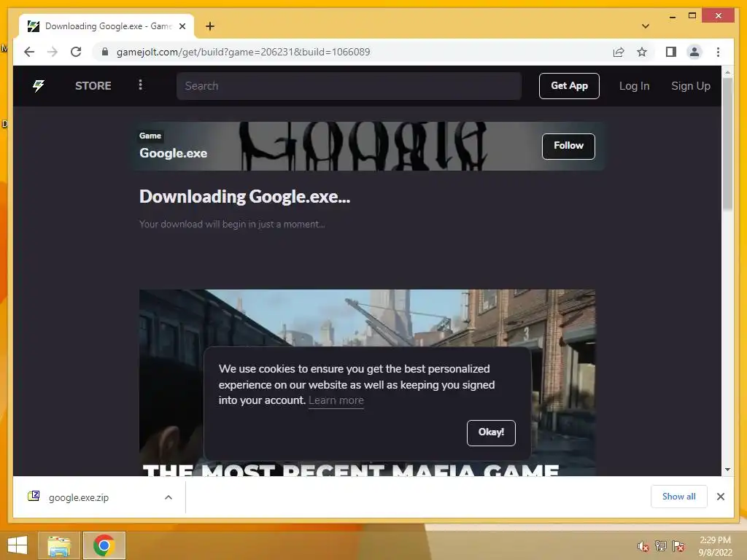Viewport: 747px width, 560px height.
Task: Click the share page icon
Action: 619,52
